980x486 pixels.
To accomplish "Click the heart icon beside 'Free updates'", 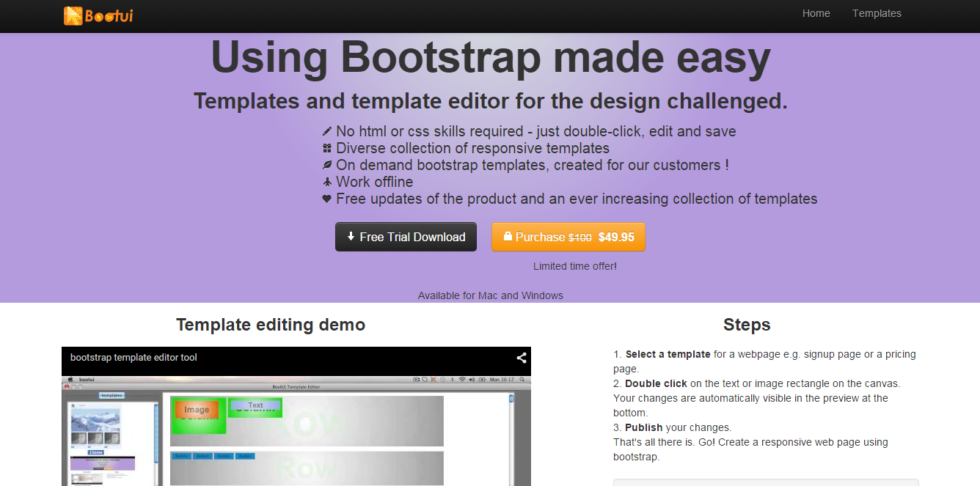I will (x=327, y=199).
